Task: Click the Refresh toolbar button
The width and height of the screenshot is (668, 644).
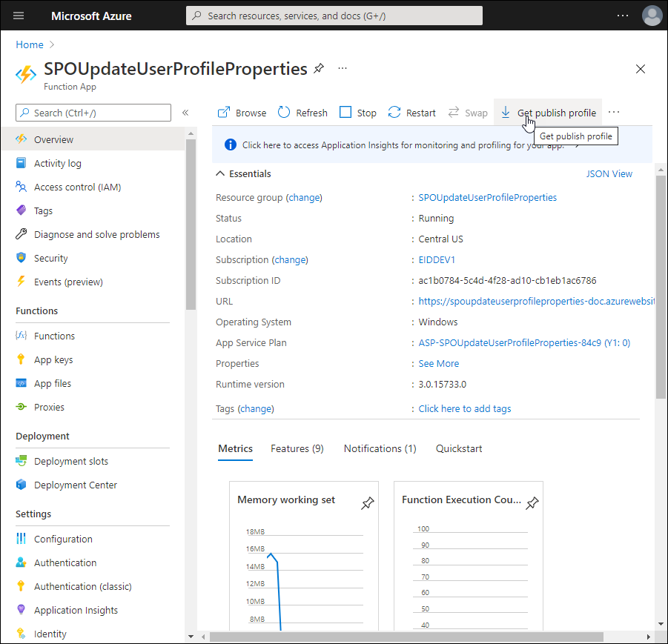Action: [x=302, y=113]
